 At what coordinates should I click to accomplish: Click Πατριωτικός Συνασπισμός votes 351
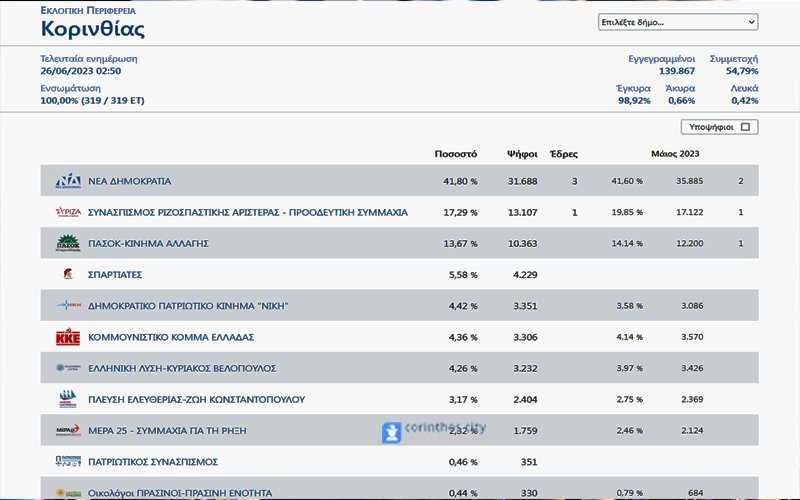click(529, 462)
